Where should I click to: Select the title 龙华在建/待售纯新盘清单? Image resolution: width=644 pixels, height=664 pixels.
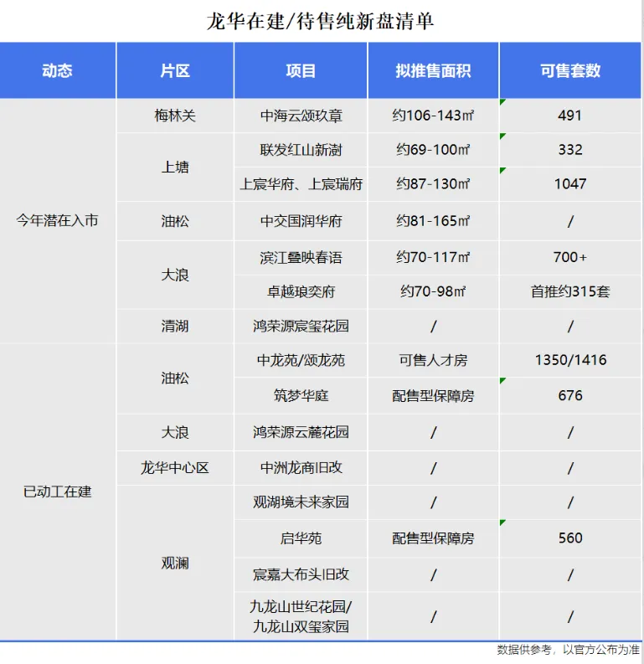point(320,21)
